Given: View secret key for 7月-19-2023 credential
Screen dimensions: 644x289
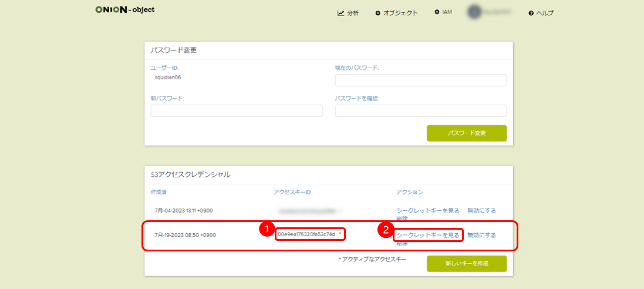Looking at the screenshot, I should click(x=428, y=235).
